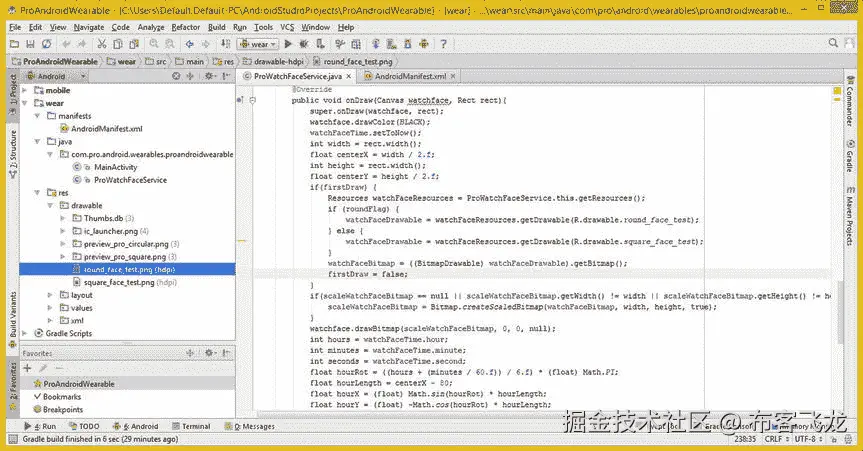Toggle the Maven Projects side tab
Screen dimensions: 863x451
click(850, 216)
